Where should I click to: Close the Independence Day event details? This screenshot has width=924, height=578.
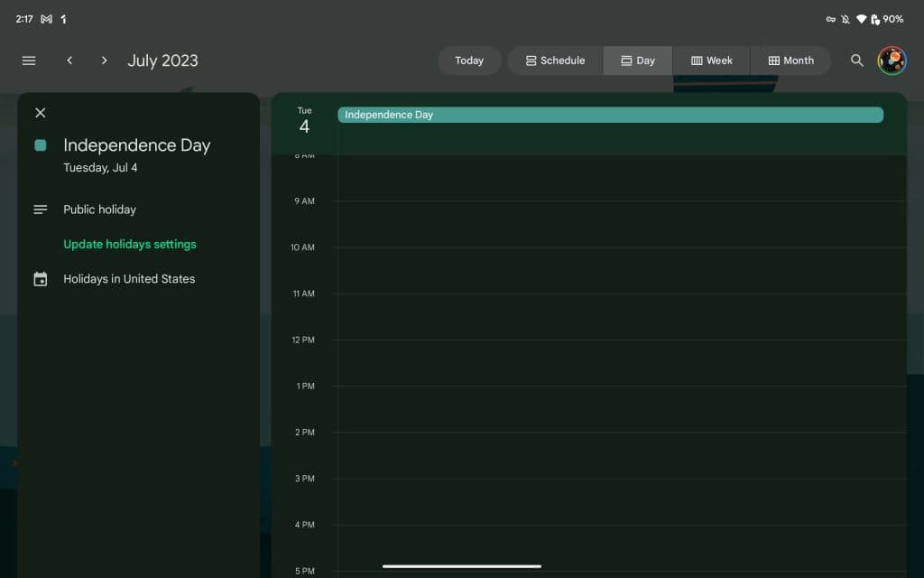click(40, 112)
